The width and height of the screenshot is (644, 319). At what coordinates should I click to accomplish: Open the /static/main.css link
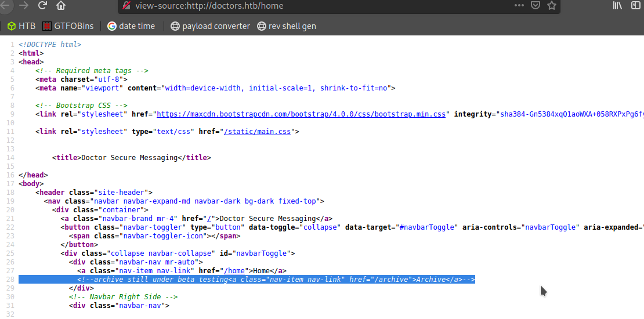point(258,132)
